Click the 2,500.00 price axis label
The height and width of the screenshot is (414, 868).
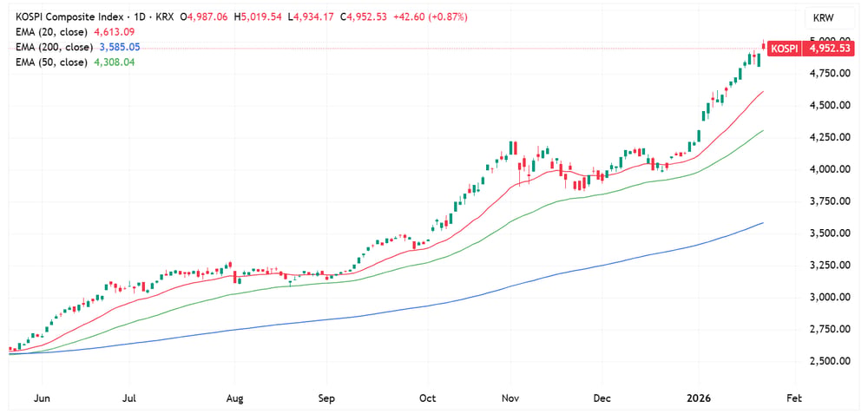829,361
